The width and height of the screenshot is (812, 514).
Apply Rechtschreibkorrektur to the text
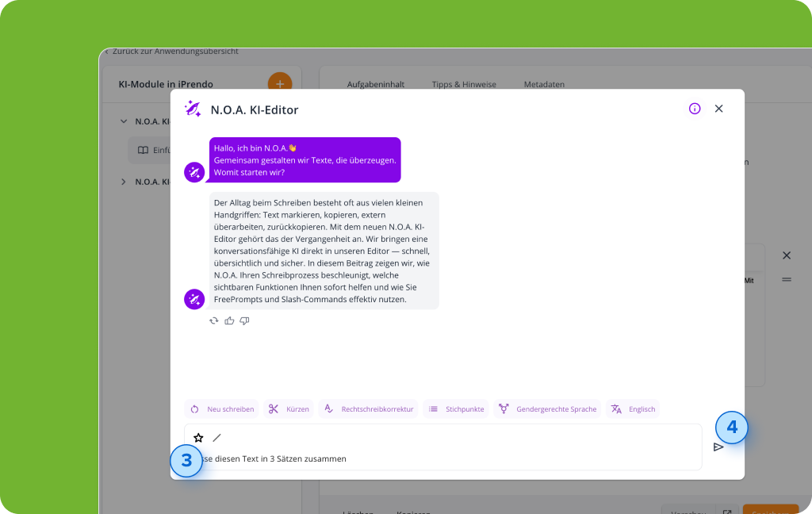pyautogui.click(x=368, y=409)
